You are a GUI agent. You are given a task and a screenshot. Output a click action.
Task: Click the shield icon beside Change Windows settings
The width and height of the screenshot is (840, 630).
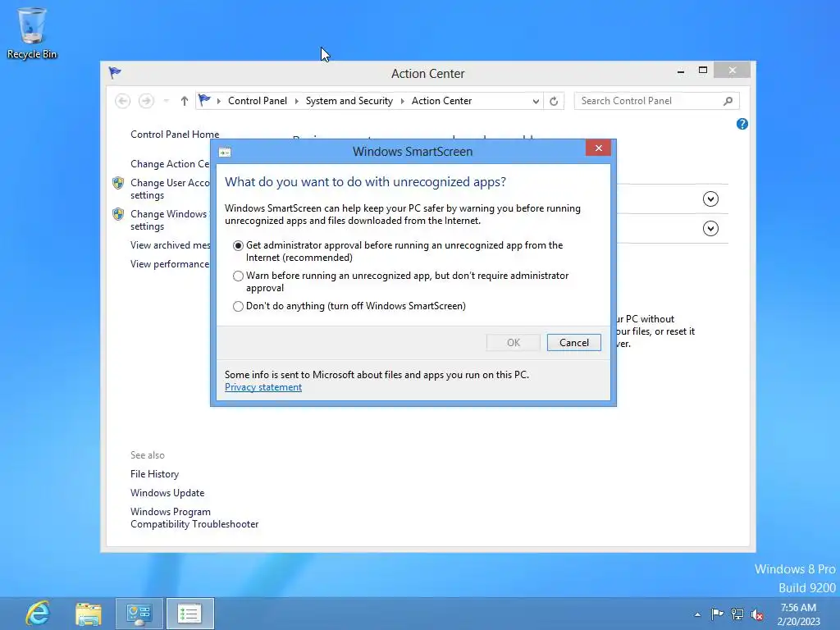tap(118, 214)
